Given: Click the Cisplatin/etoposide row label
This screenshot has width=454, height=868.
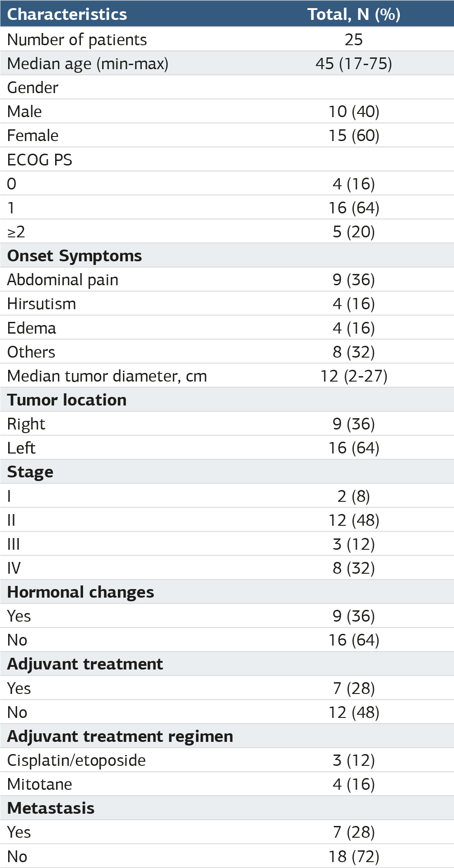Looking at the screenshot, I should point(76,760).
